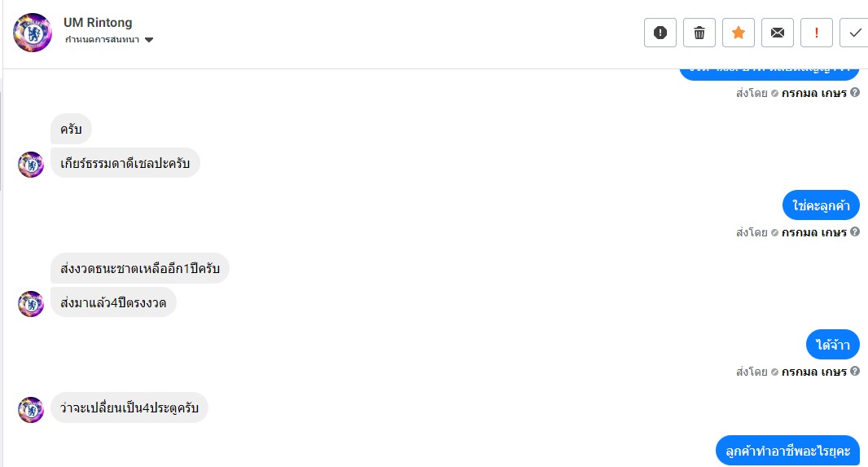Viewport: 868px width, 467px height.
Task: Toggle the orange star on this conversation
Action: [x=739, y=33]
